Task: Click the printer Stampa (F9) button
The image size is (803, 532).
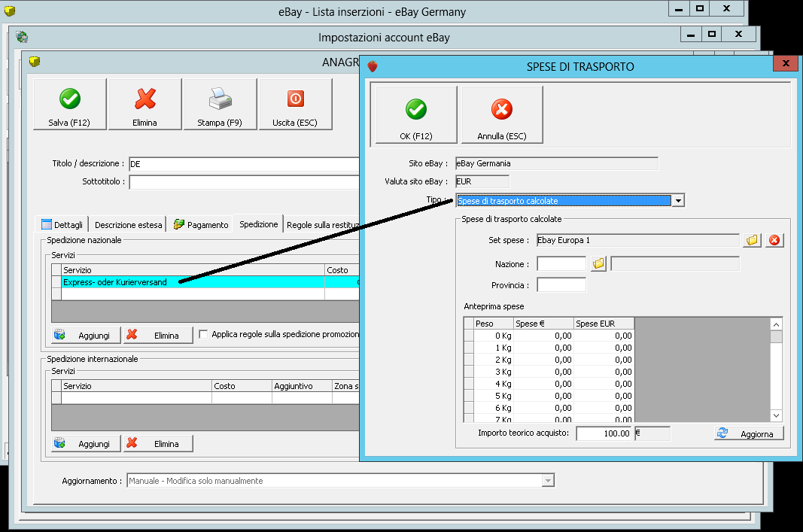Action: pos(220,105)
